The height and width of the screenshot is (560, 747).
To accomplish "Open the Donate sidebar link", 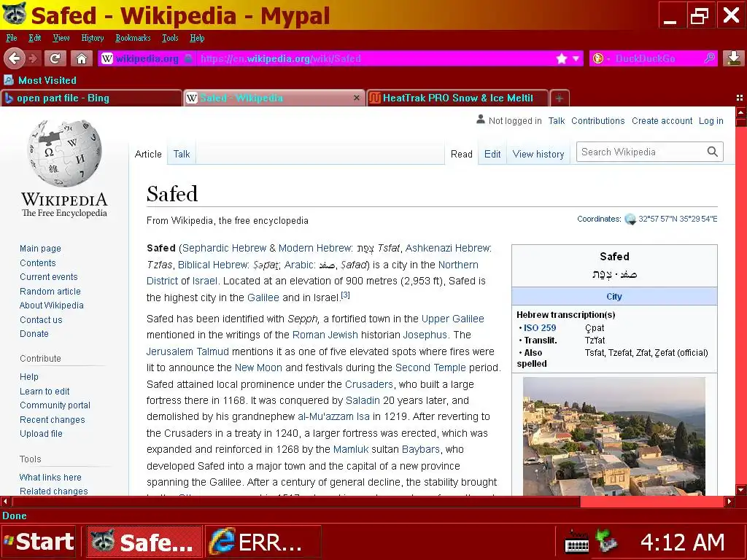I will [34, 334].
